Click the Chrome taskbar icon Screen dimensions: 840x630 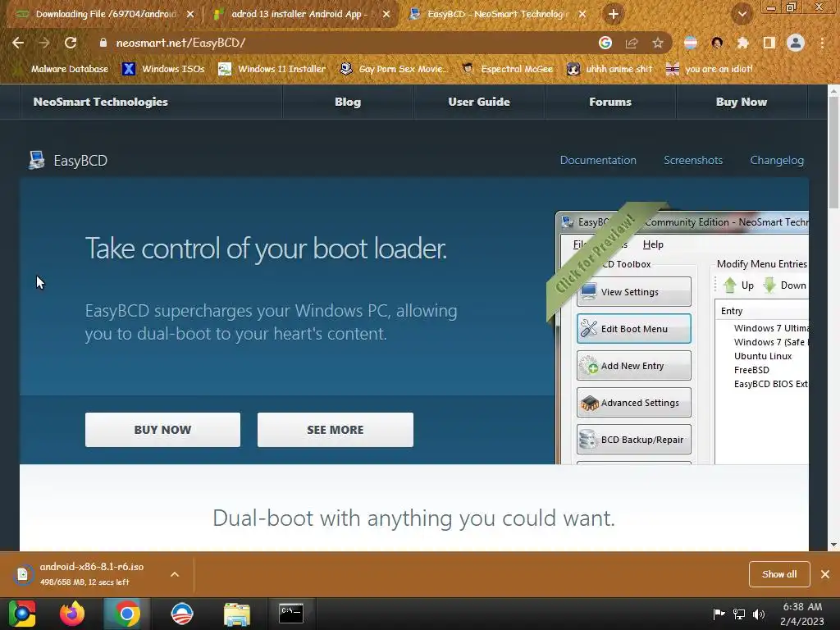tap(127, 614)
